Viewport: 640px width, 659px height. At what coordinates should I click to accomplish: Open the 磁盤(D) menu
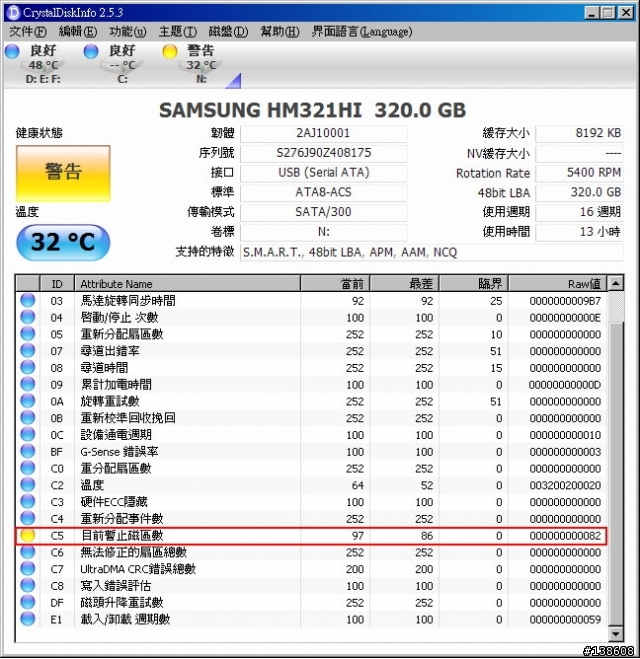click(228, 32)
